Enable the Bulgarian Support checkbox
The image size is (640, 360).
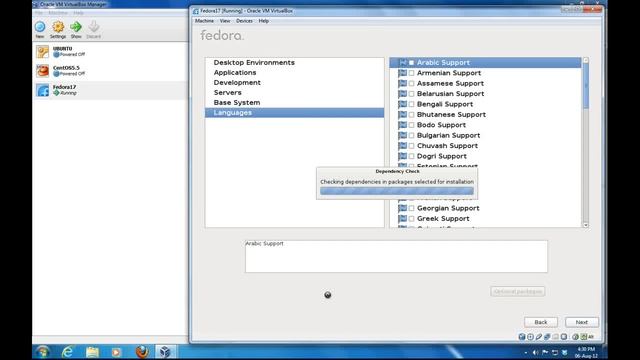coord(411,136)
